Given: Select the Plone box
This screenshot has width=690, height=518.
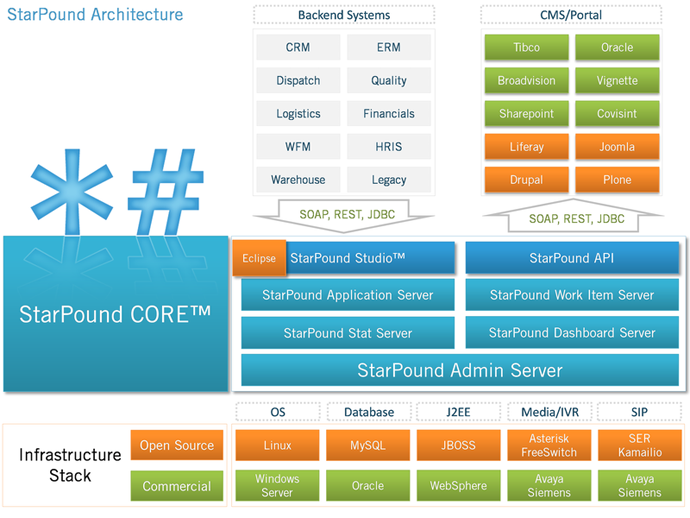Looking at the screenshot, I should 617,180.
